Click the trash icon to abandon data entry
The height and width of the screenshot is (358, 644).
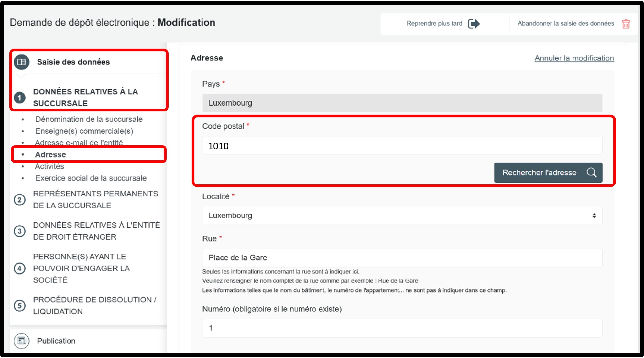pos(626,24)
